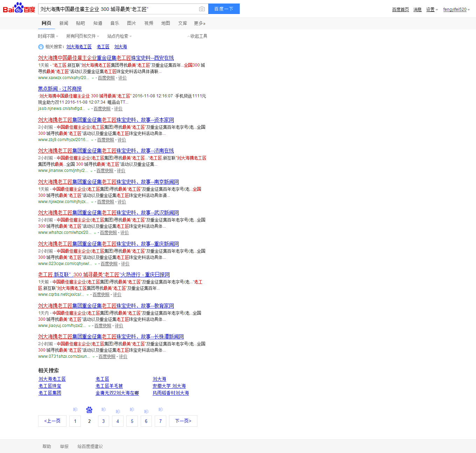
Task: Click related search 金庸无双2刘大海在哪
Action: [x=117, y=393]
